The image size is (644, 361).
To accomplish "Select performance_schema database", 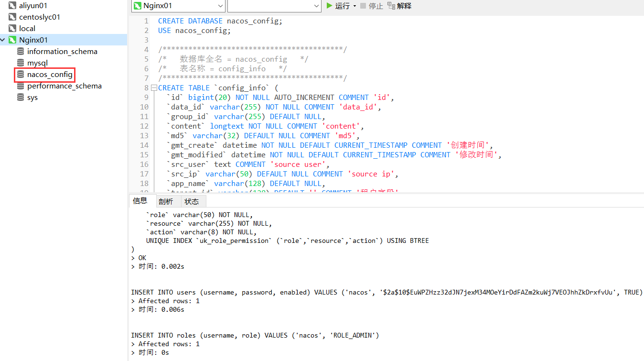I will pos(64,86).
